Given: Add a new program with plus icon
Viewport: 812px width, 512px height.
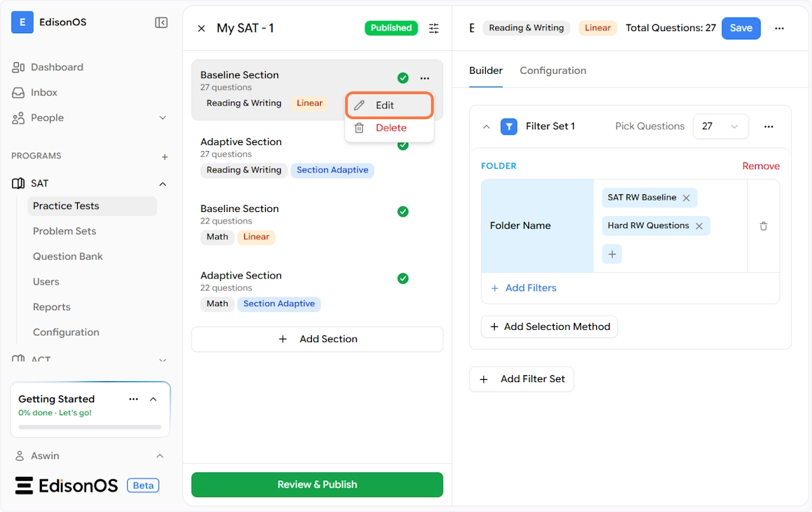Looking at the screenshot, I should click(164, 156).
